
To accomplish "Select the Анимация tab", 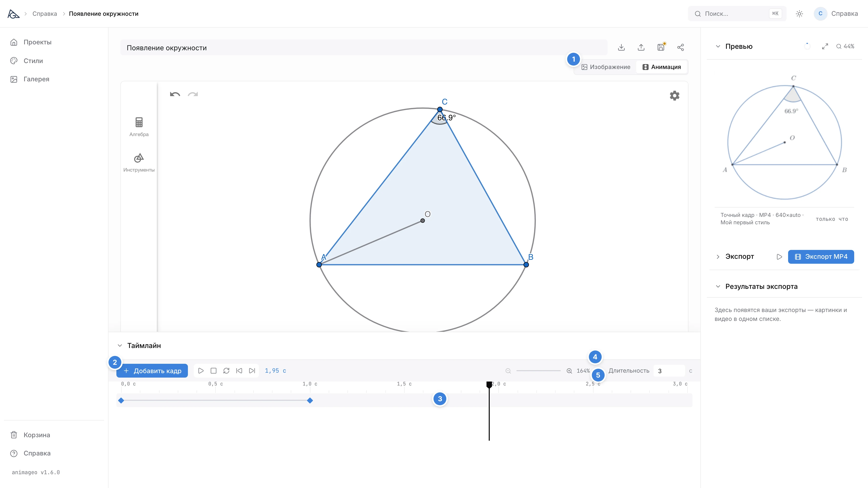I will [x=662, y=67].
